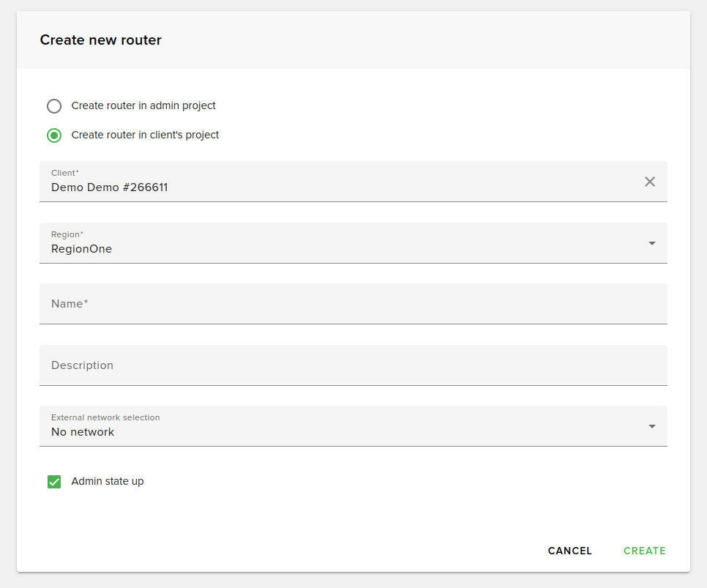
Task: Click the Admin state up label text
Action: tap(107, 481)
